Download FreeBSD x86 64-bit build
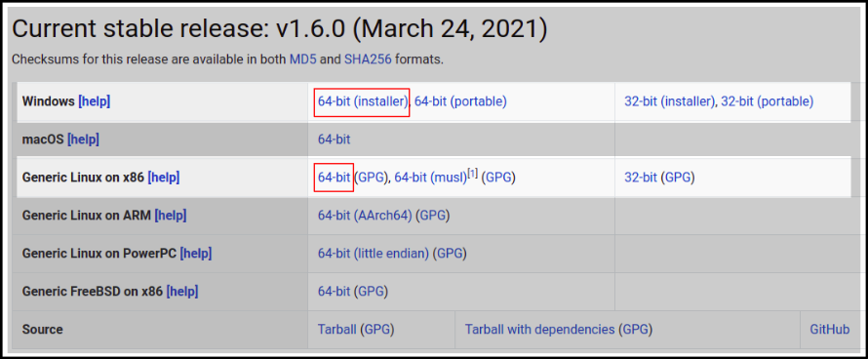 334,292
